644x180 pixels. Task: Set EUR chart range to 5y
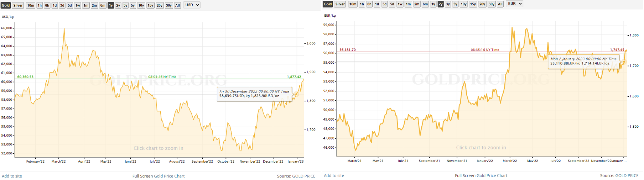[455, 4]
